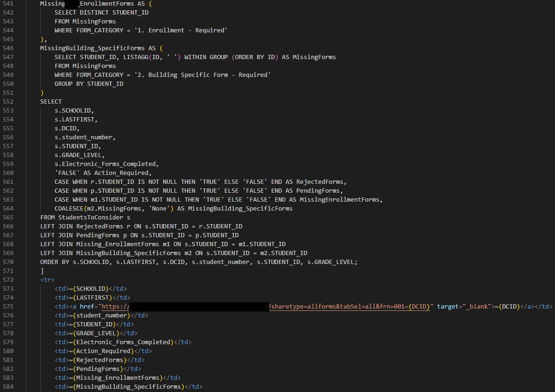This screenshot has width=555, height=392.
Task: Click the target="_blank" attribute
Action: pos(464,307)
